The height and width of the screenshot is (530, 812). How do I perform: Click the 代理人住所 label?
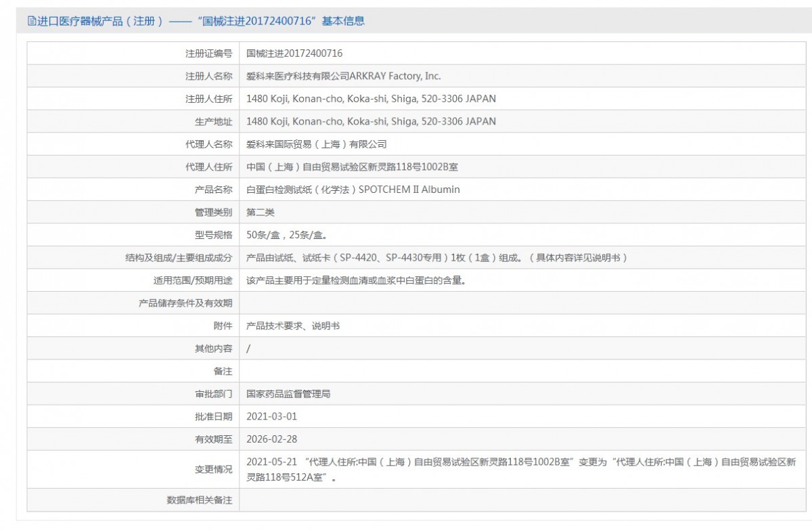pos(209,167)
